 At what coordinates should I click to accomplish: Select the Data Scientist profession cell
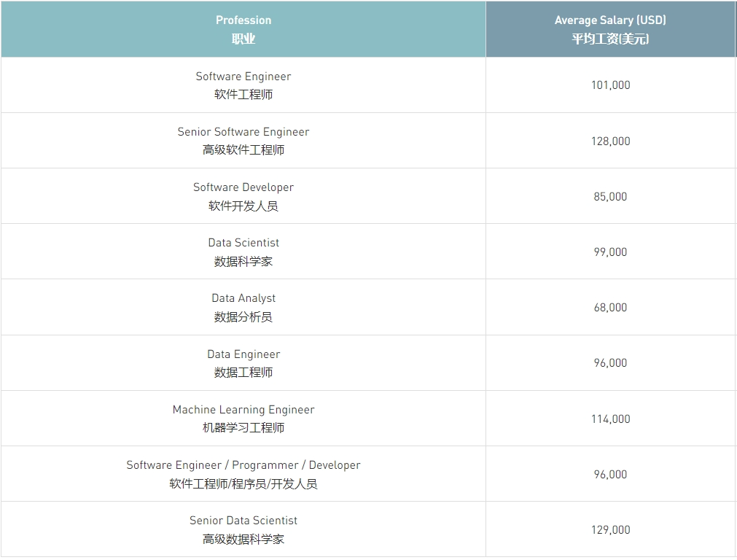click(243, 252)
